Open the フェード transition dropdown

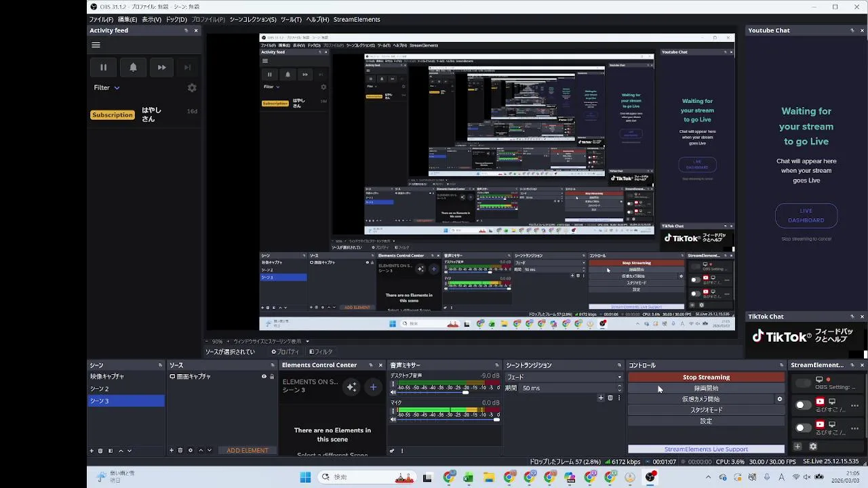click(x=564, y=377)
